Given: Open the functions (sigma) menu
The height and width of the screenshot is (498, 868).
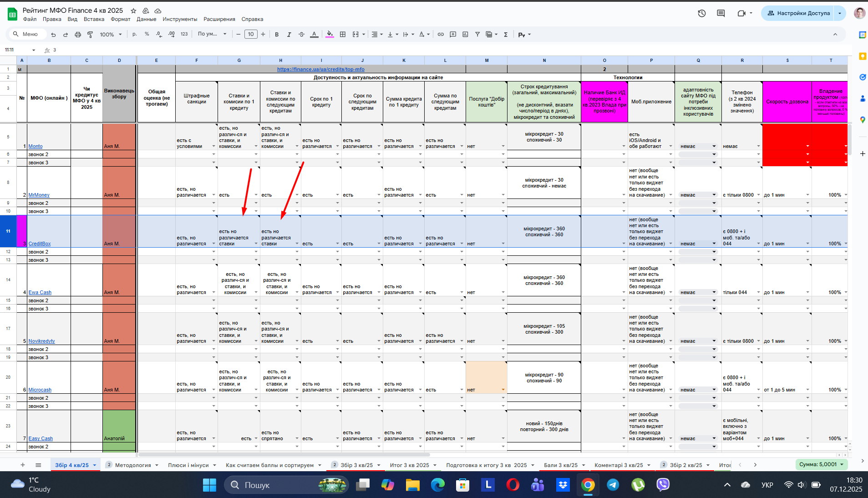Looking at the screenshot, I should click(x=506, y=35).
